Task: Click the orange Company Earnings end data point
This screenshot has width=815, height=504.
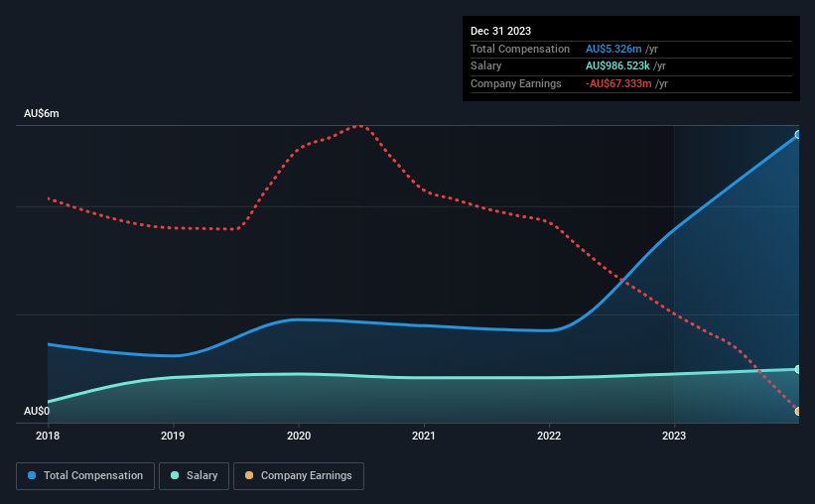Action: click(x=798, y=411)
